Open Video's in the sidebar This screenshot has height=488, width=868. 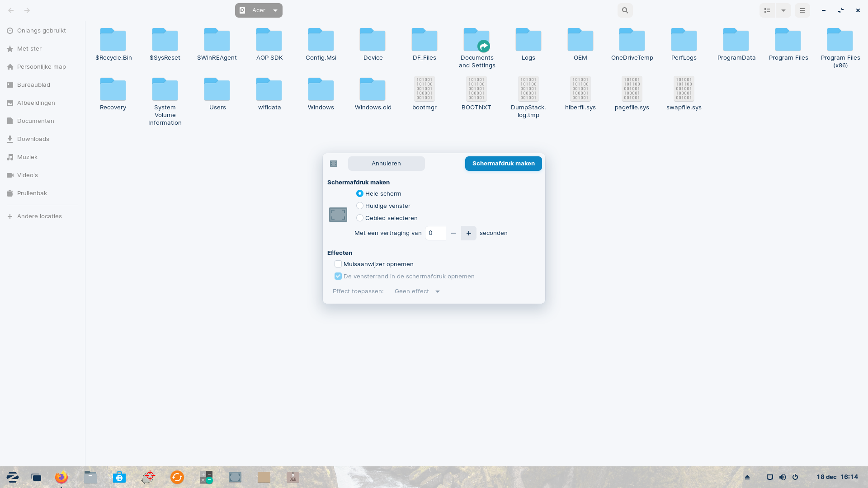point(28,175)
